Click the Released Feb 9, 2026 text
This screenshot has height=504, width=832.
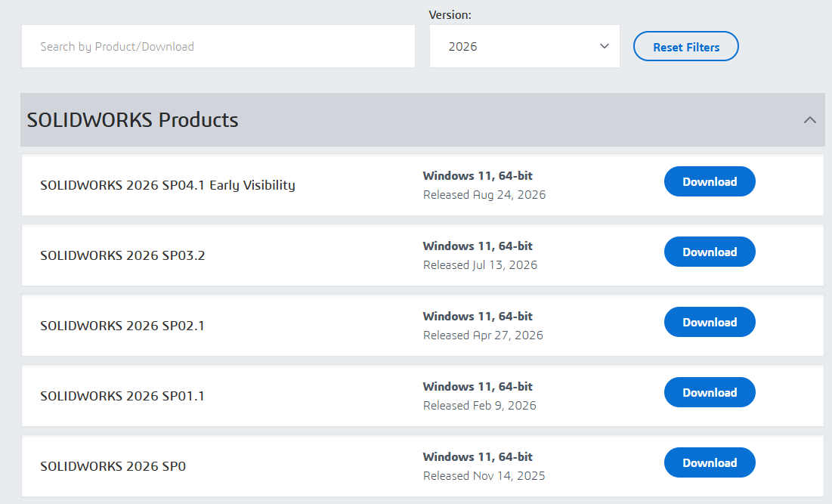pyautogui.click(x=479, y=405)
